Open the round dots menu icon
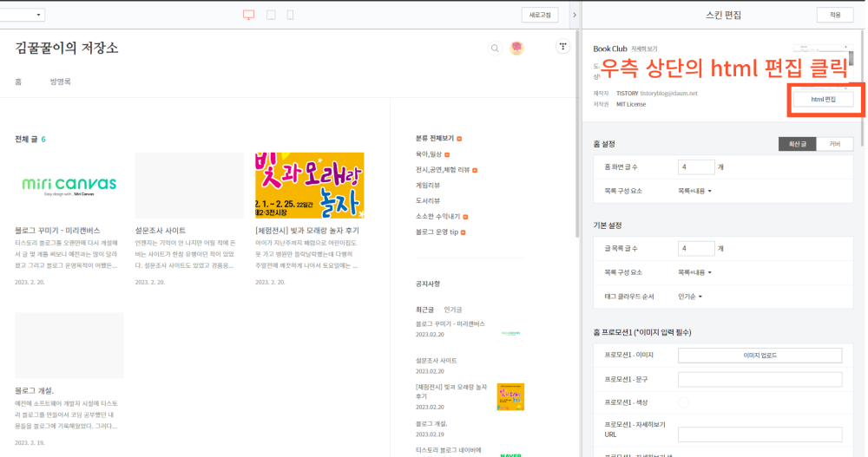Screen dimensions: 868x457 pyautogui.click(x=562, y=47)
